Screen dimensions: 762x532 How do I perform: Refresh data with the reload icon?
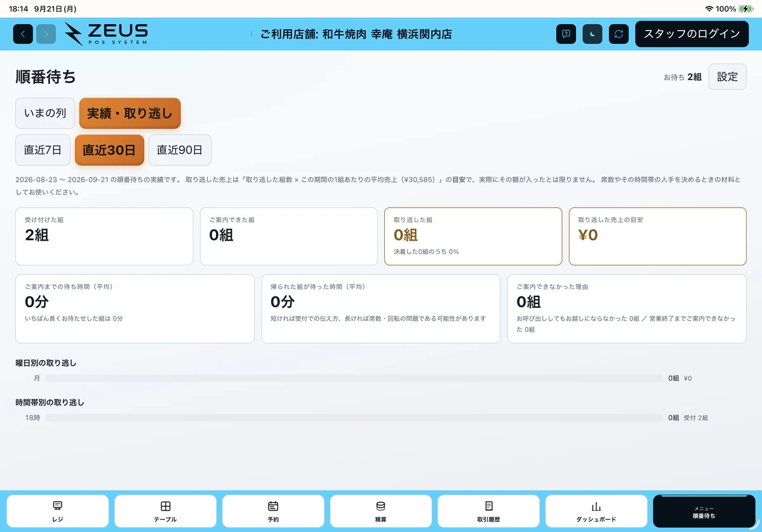[618, 34]
